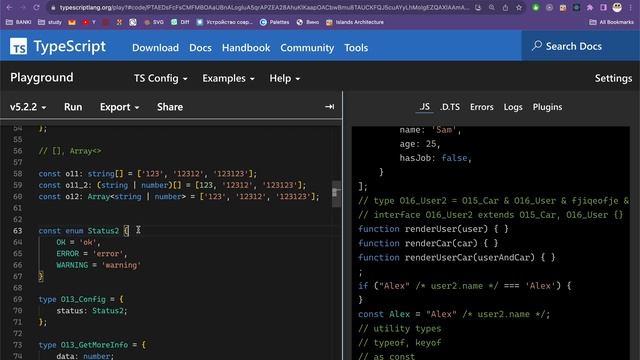Screen dimensions: 640x360
Task: Click the Run button
Action: pyautogui.click(x=73, y=107)
